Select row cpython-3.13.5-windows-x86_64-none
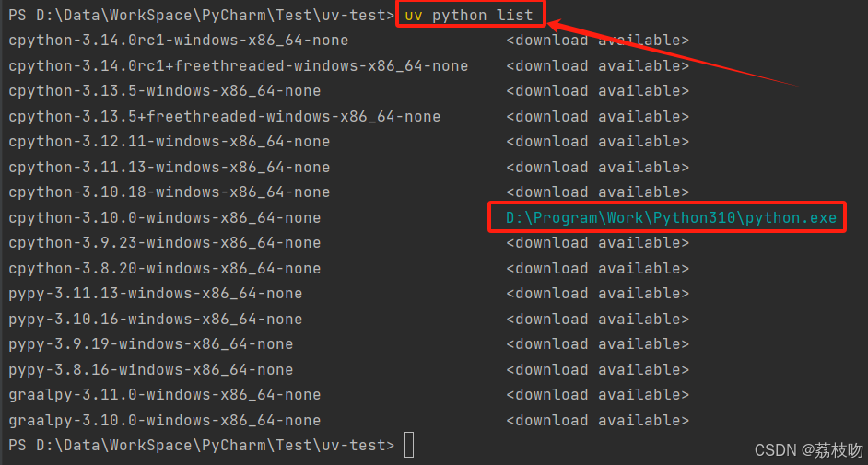This screenshot has width=868, height=465. [x=164, y=90]
